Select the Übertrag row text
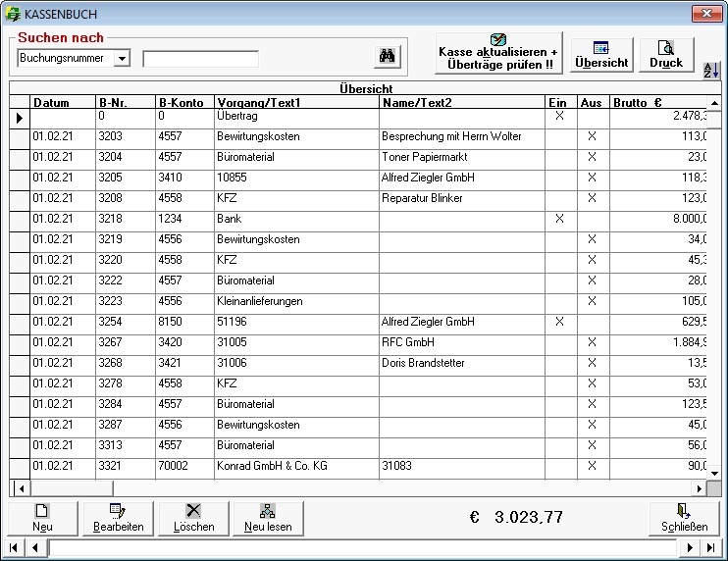The width and height of the screenshot is (728, 561). tap(237, 116)
